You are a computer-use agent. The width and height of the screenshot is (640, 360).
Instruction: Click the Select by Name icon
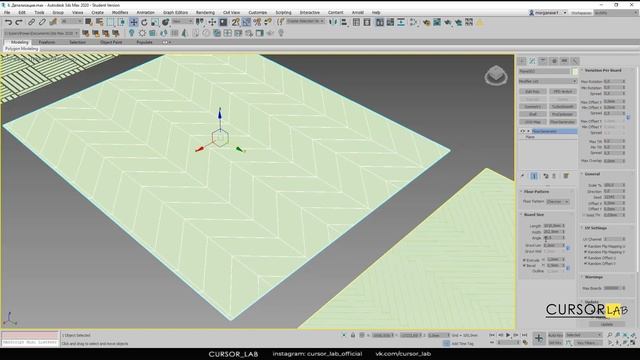(99, 22)
